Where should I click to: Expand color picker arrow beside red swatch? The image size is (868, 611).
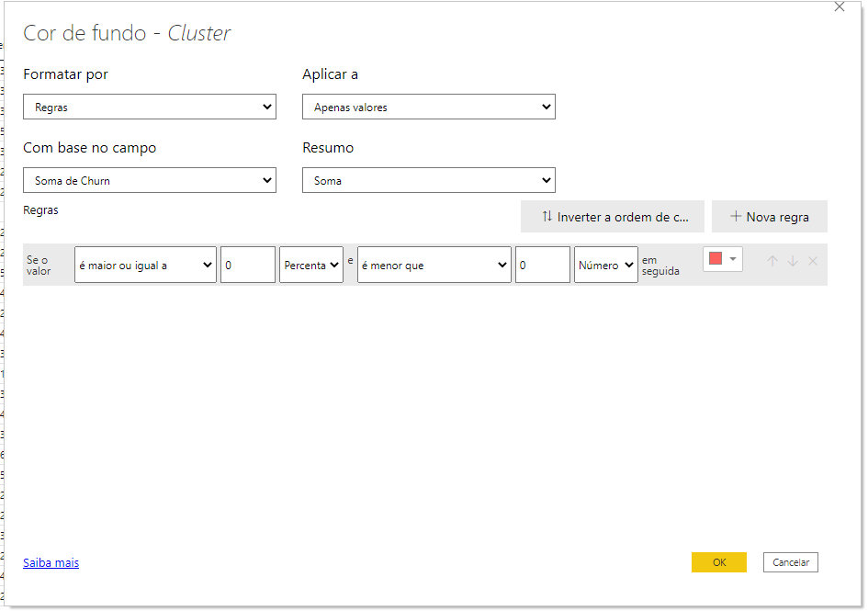tap(732, 259)
